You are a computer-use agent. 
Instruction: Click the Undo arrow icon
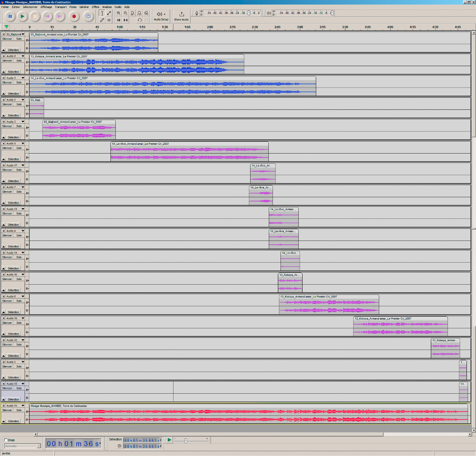139,20
